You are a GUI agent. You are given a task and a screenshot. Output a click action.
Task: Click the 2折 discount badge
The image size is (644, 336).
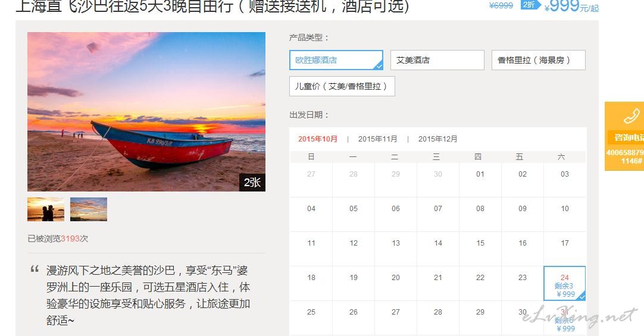pos(530,5)
